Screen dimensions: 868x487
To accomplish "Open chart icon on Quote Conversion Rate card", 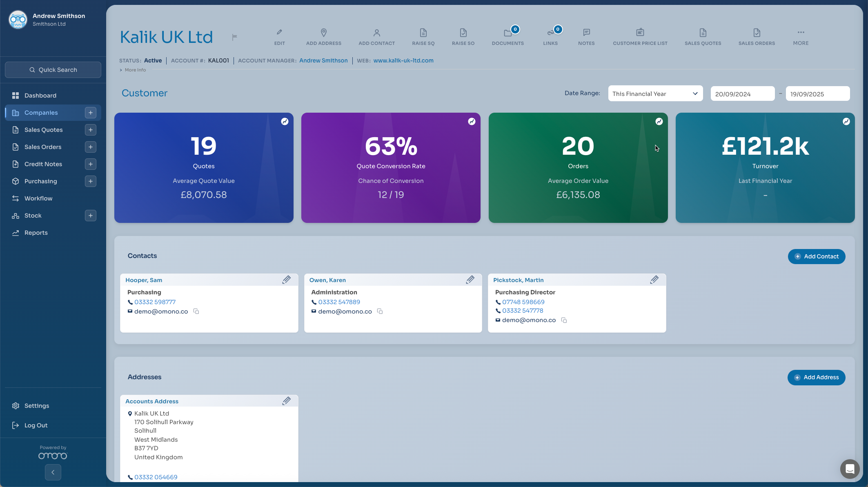I will coord(472,121).
